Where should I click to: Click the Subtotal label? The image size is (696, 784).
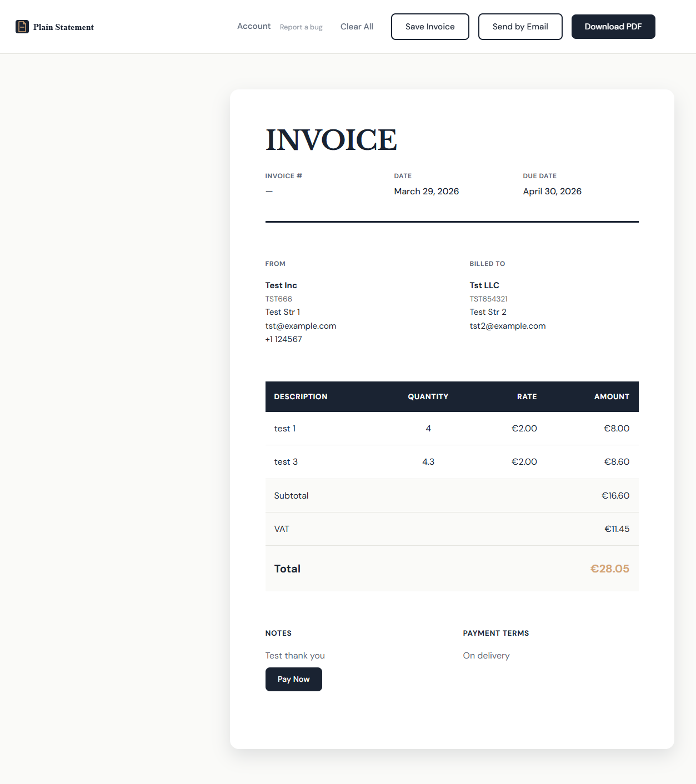[x=291, y=496]
